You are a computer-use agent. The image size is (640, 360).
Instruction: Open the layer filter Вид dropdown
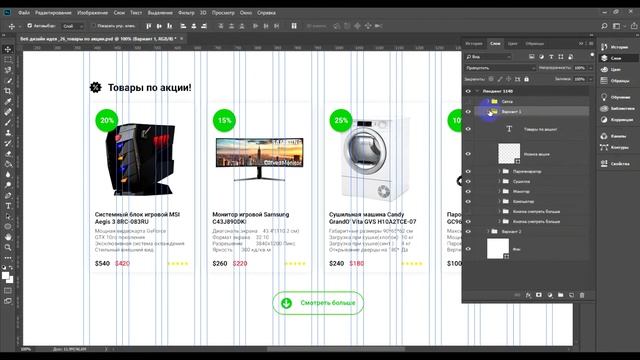[488, 57]
